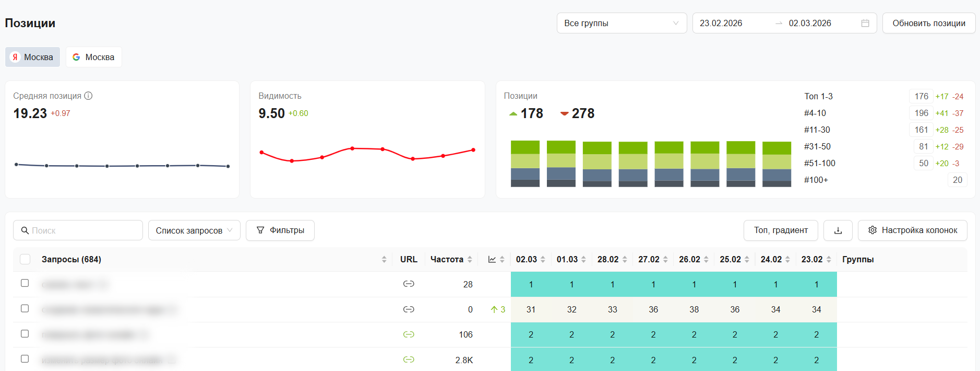The image size is (980, 371).
Task: Expand the Список запросов dropdown
Action: 194,230
